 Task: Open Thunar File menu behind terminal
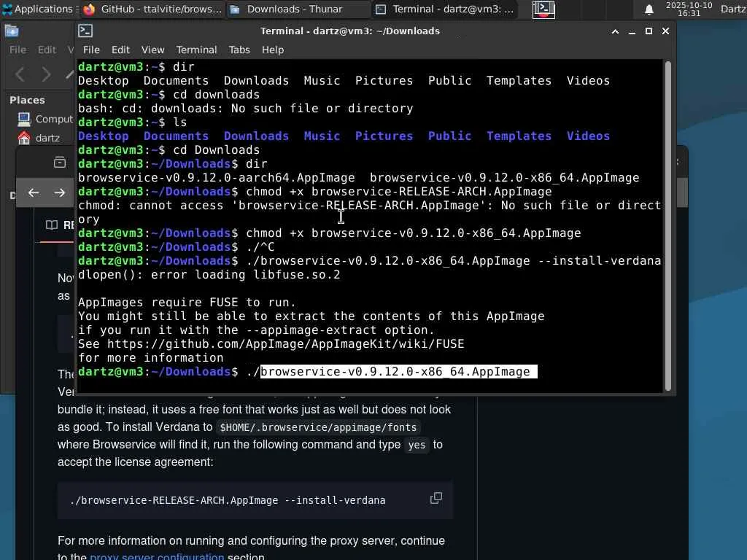coord(18,50)
